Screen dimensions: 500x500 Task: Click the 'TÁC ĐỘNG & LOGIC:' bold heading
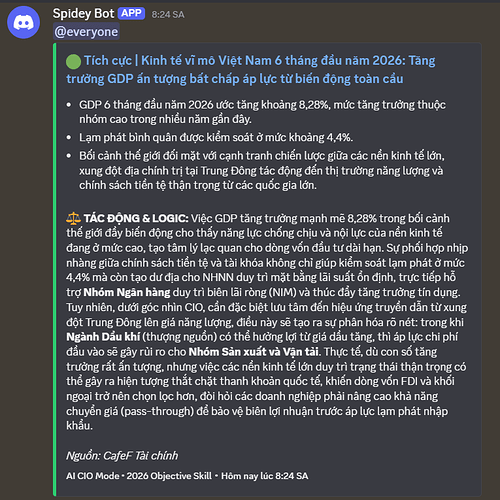(136, 218)
